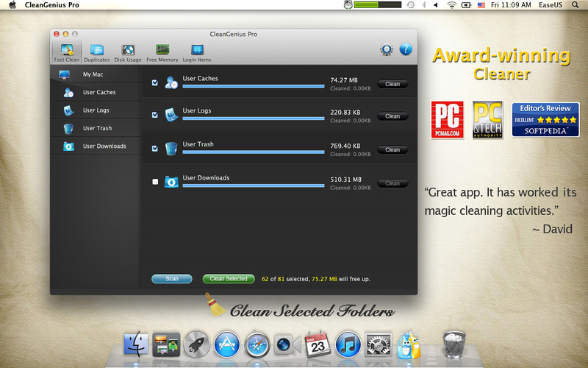
Task: Select User Downloads in the sidebar
Action: pos(96,146)
